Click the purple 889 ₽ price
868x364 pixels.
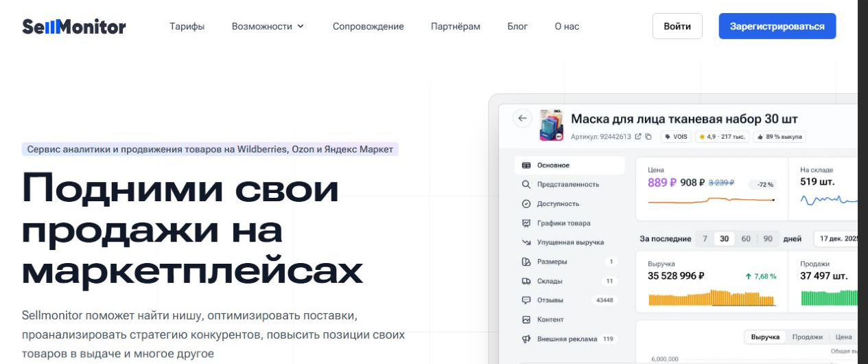click(662, 183)
